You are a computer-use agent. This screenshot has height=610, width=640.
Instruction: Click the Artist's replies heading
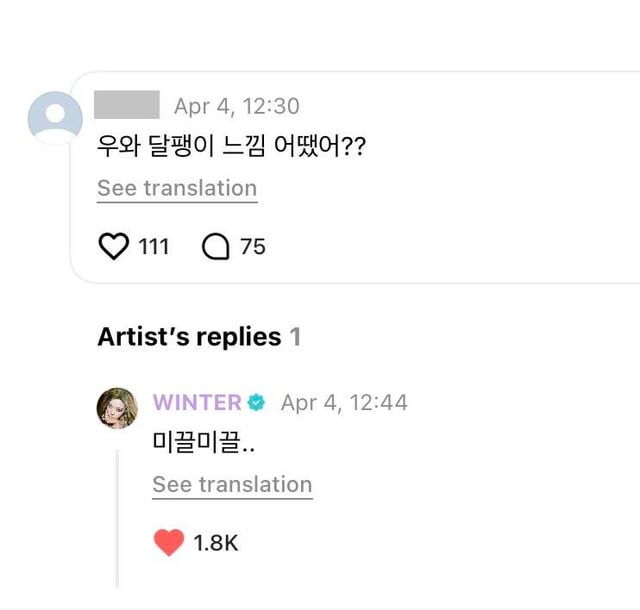click(189, 337)
